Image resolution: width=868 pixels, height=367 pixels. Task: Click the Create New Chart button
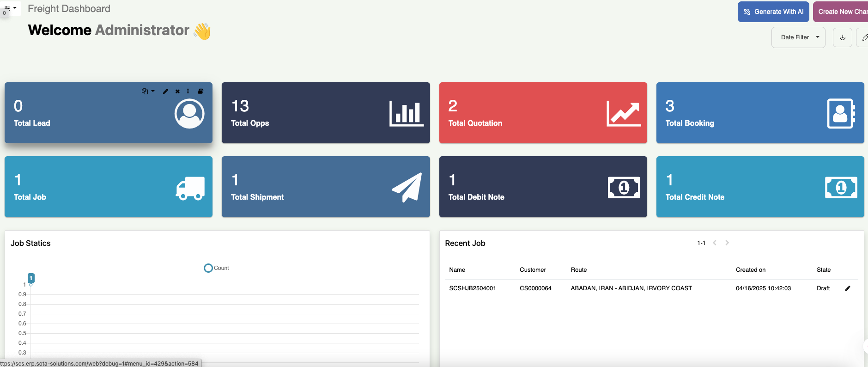click(841, 12)
